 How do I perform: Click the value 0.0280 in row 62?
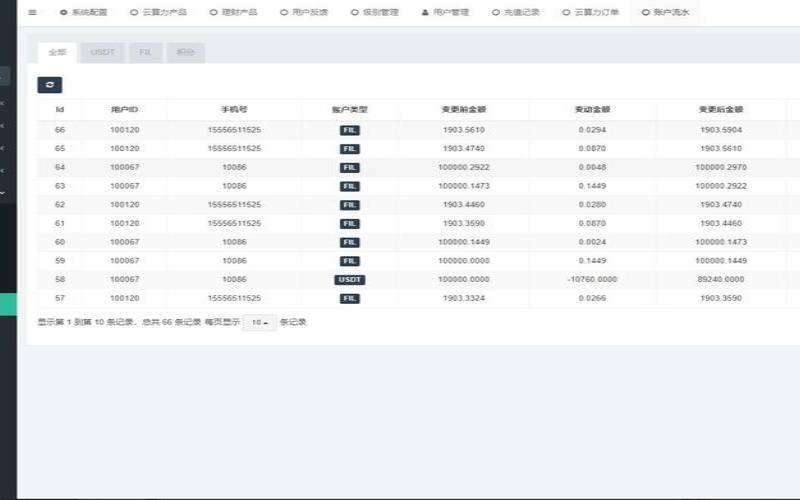(592, 205)
